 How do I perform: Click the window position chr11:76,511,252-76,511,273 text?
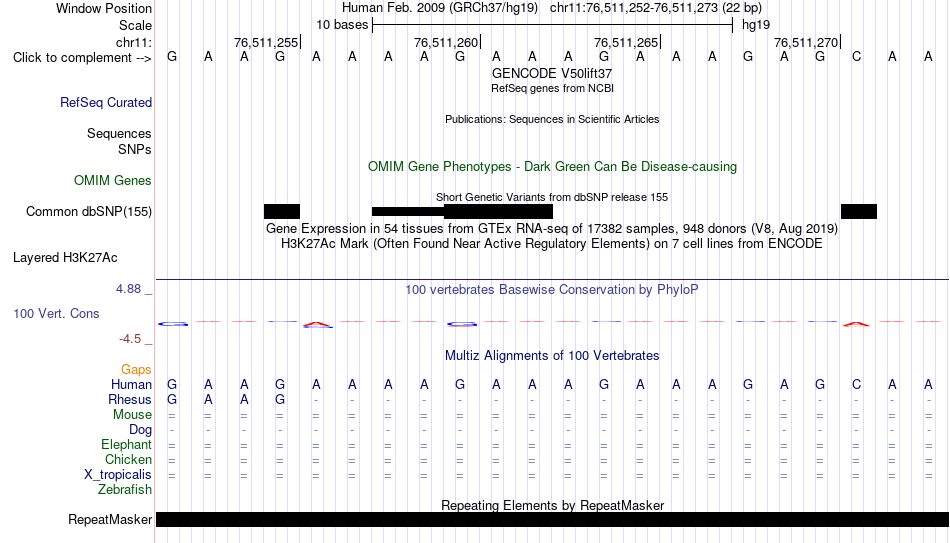coord(656,8)
